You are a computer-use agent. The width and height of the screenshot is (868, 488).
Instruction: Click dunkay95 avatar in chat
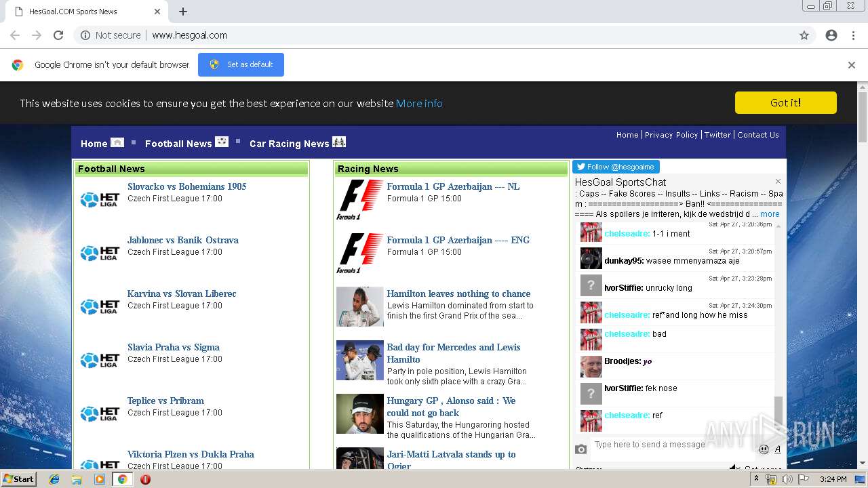coord(591,258)
